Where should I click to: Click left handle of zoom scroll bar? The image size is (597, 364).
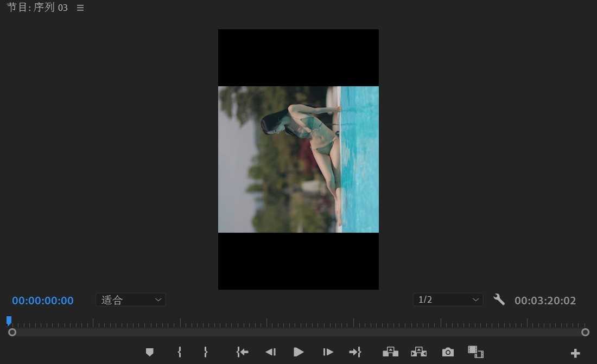tap(12, 333)
